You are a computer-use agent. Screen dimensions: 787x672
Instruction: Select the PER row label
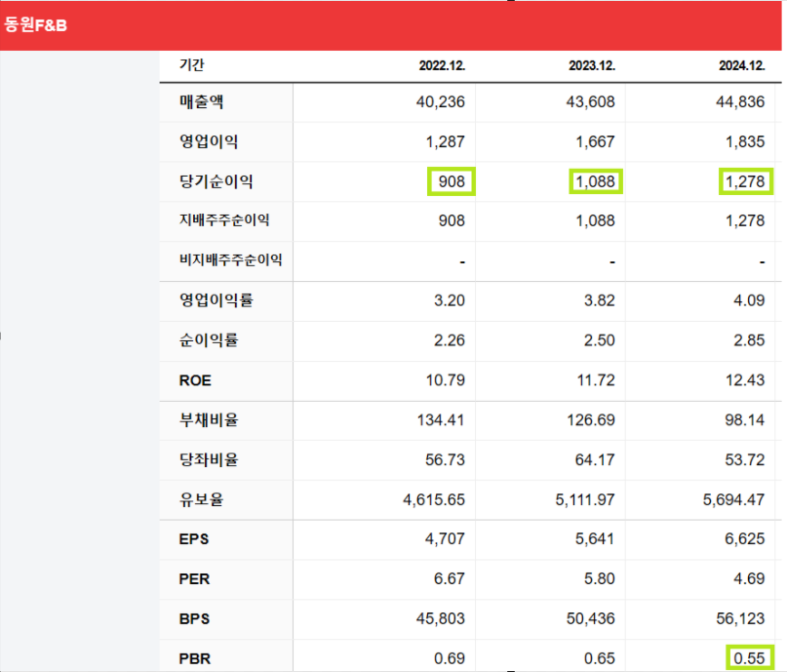click(194, 579)
